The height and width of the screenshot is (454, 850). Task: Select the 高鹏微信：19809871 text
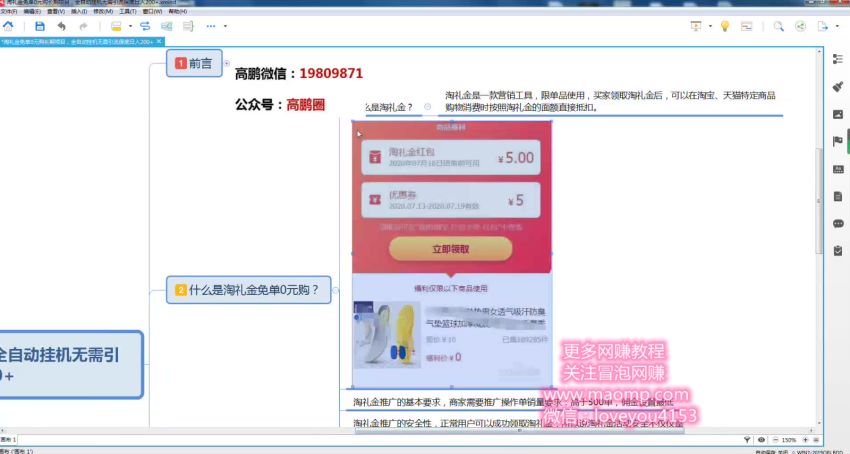click(x=299, y=73)
